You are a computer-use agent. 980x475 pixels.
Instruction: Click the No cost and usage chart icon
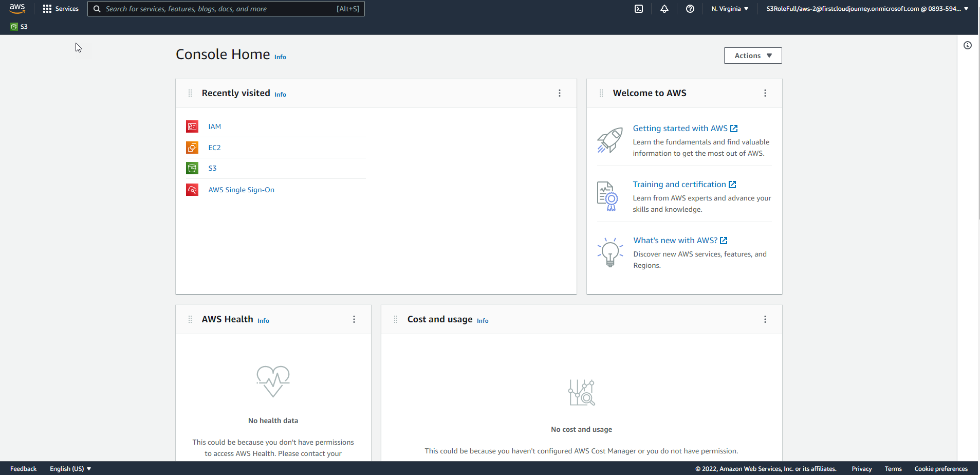coord(582,393)
